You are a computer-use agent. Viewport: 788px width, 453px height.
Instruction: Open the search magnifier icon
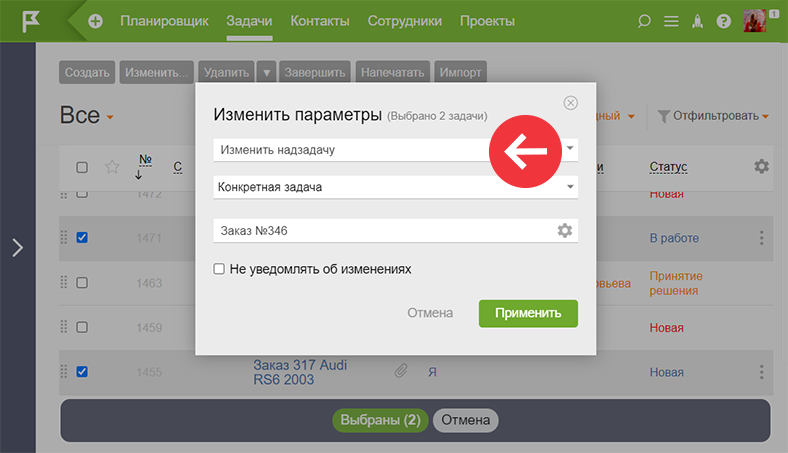(644, 21)
